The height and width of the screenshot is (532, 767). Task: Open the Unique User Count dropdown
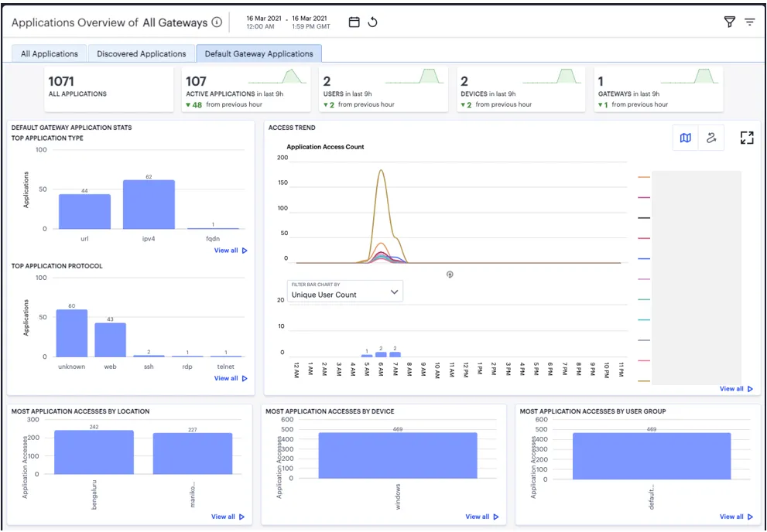point(345,292)
